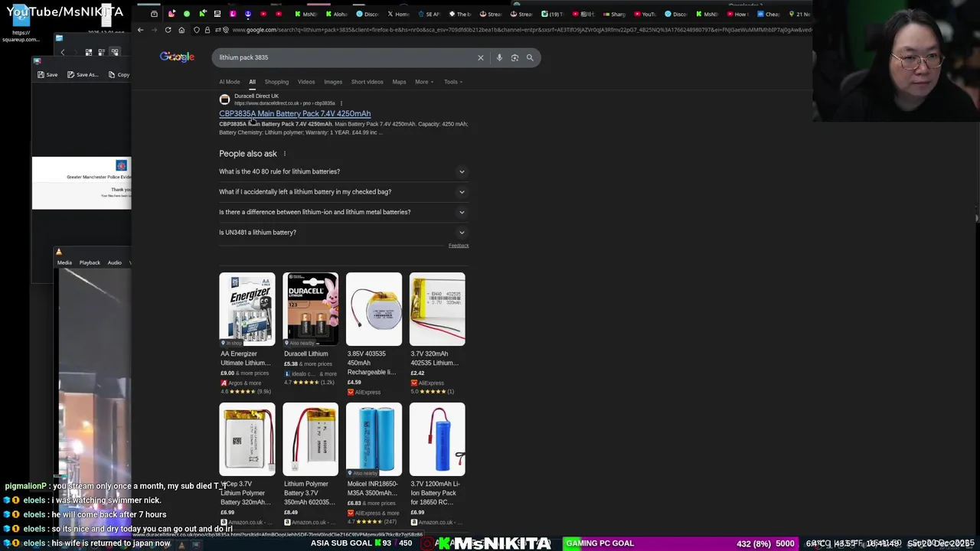Select the All results tab
Screen dimensions: 980x551
252,82
